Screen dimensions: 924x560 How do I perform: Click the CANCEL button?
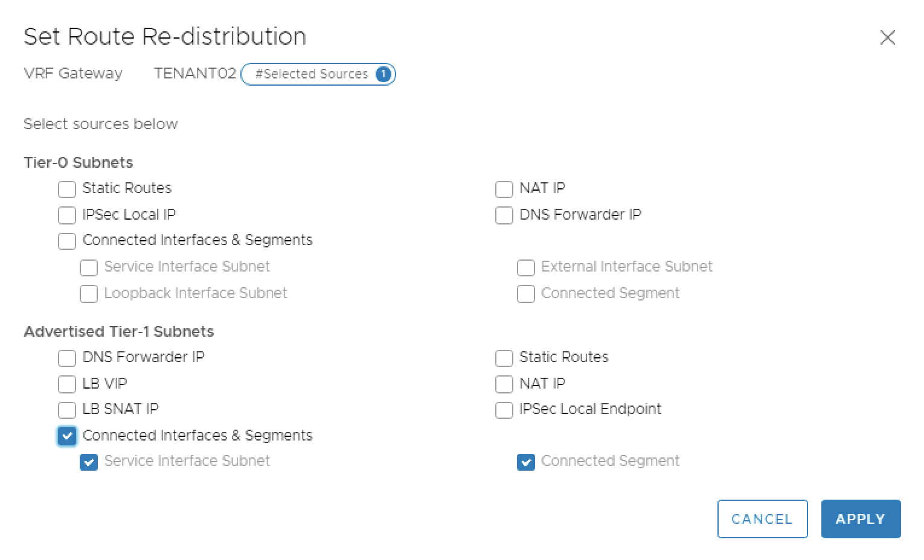coord(762,519)
